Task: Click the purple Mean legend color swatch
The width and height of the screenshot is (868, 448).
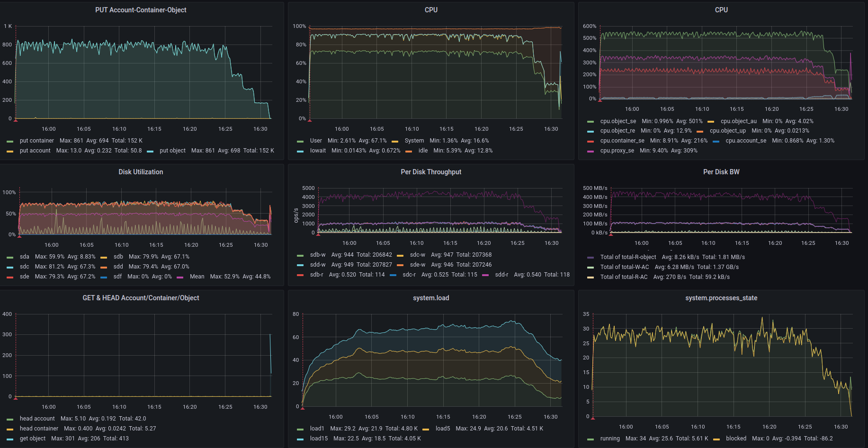Action: coord(180,277)
